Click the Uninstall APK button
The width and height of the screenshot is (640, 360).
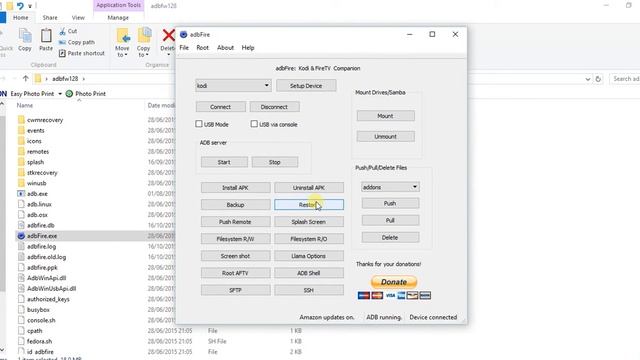click(309, 188)
